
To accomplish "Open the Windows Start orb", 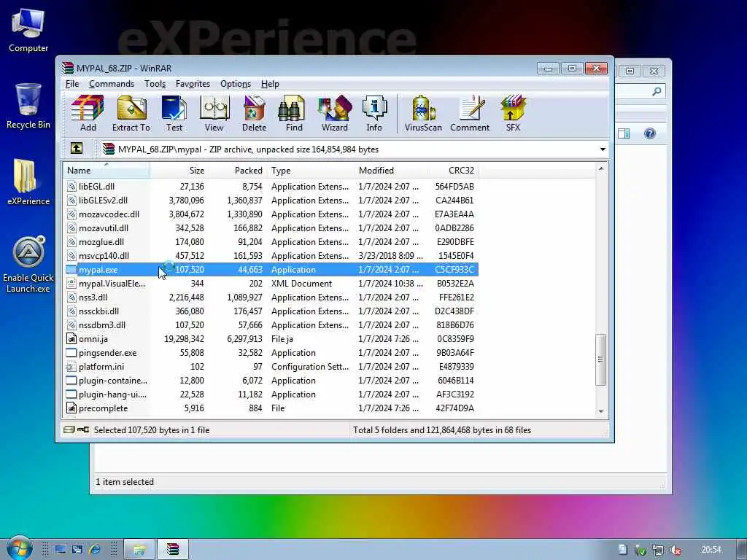I will pyautogui.click(x=19, y=548).
